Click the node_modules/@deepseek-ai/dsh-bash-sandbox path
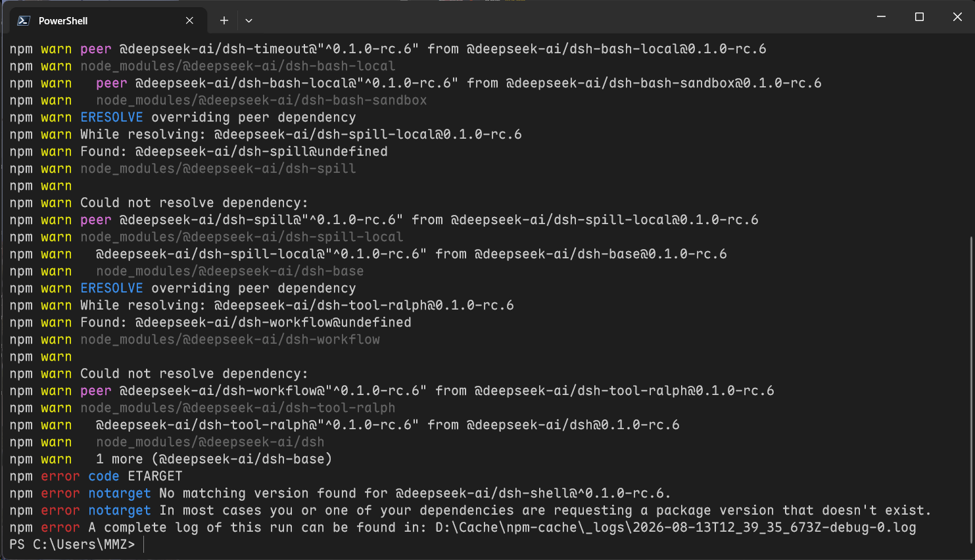975x560 pixels. [262, 100]
